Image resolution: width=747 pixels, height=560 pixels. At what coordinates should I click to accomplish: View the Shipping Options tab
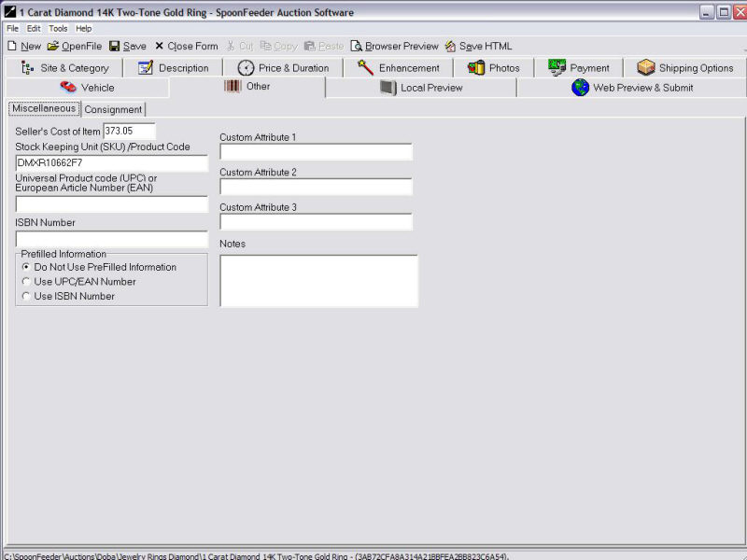pos(684,67)
